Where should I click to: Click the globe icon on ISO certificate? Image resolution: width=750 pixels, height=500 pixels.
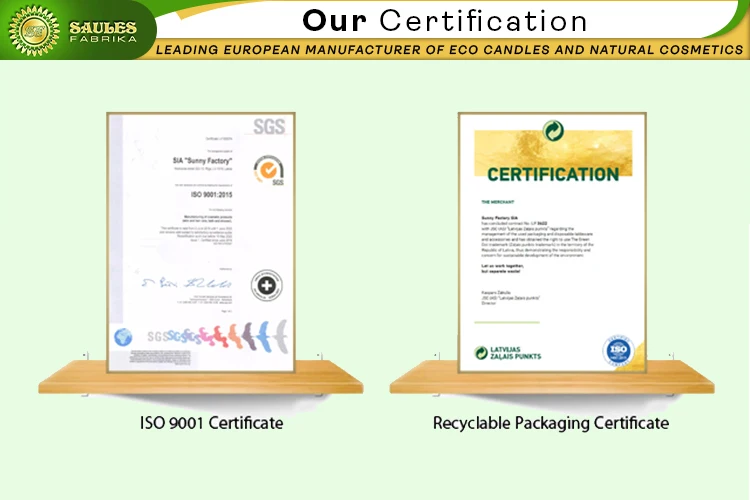click(x=122, y=337)
